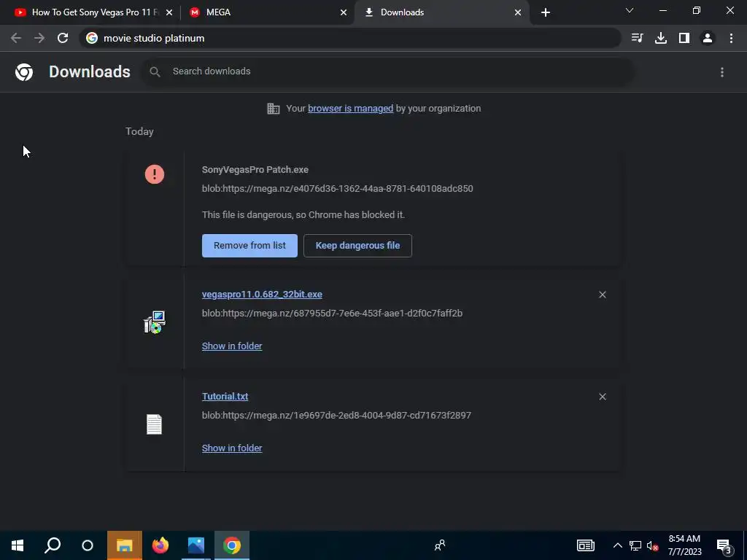This screenshot has height=560, width=747.
Task: Close the Downloads tab
Action: coord(517,12)
